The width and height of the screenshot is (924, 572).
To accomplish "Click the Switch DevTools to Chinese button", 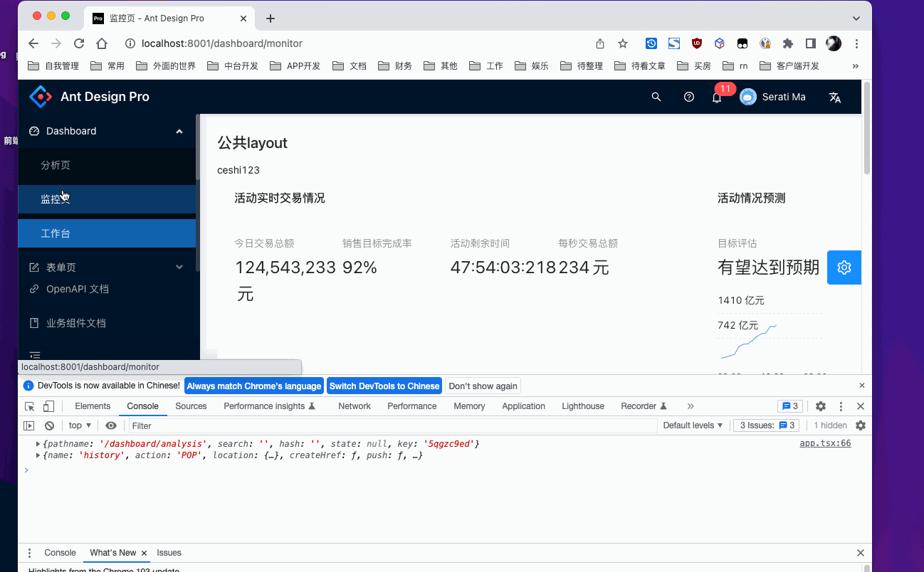I will 384,386.
